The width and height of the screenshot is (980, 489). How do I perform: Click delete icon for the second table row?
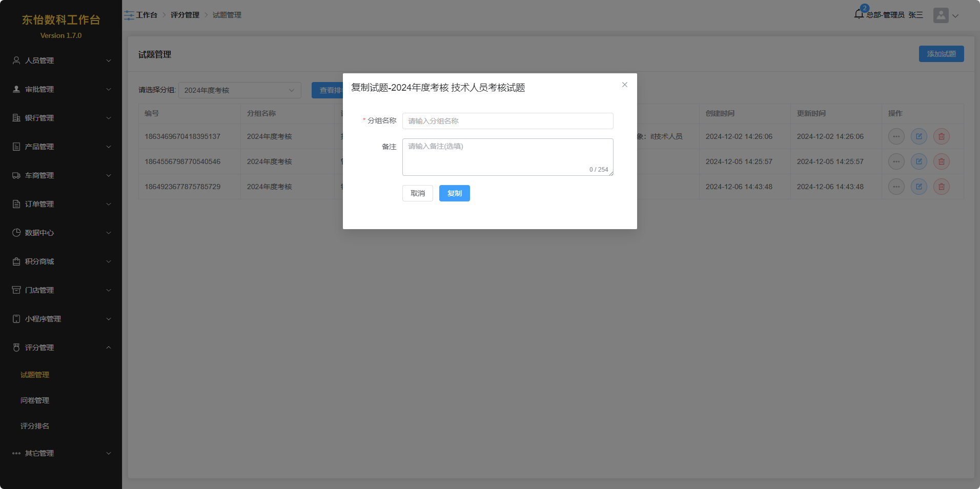pos(941,161)
